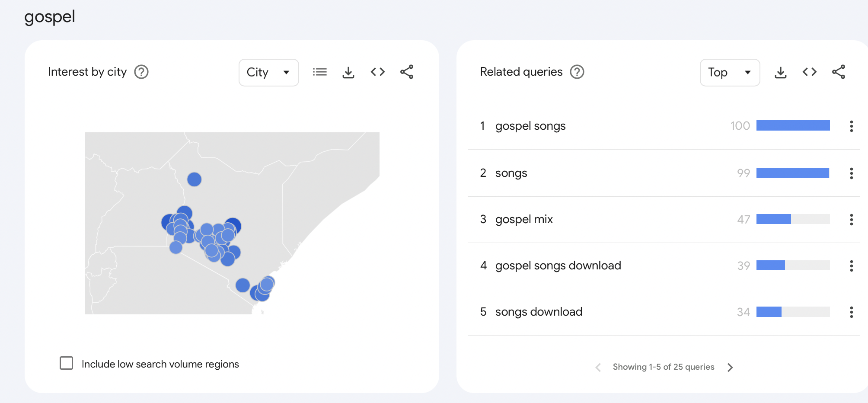This screenshot has width=868, height=403.
Task: Open more options for songs download query
Action: pos(851,312)
